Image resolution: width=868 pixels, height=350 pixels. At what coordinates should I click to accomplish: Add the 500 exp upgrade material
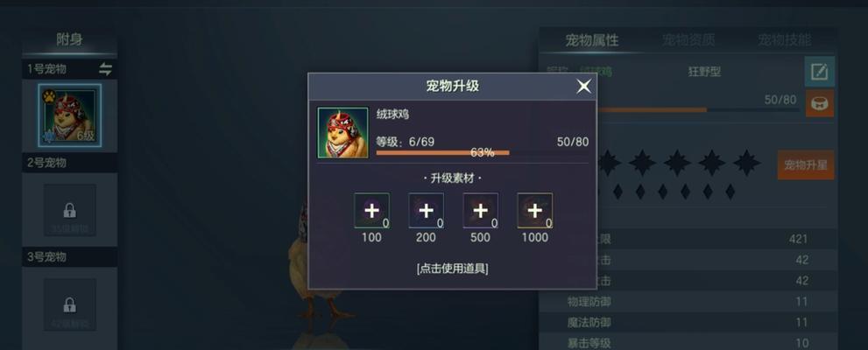click(480, 211)
